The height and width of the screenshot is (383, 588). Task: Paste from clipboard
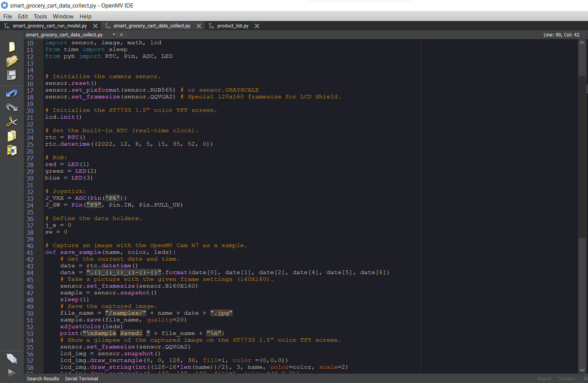pyautogui.click(x=11, y=150)
